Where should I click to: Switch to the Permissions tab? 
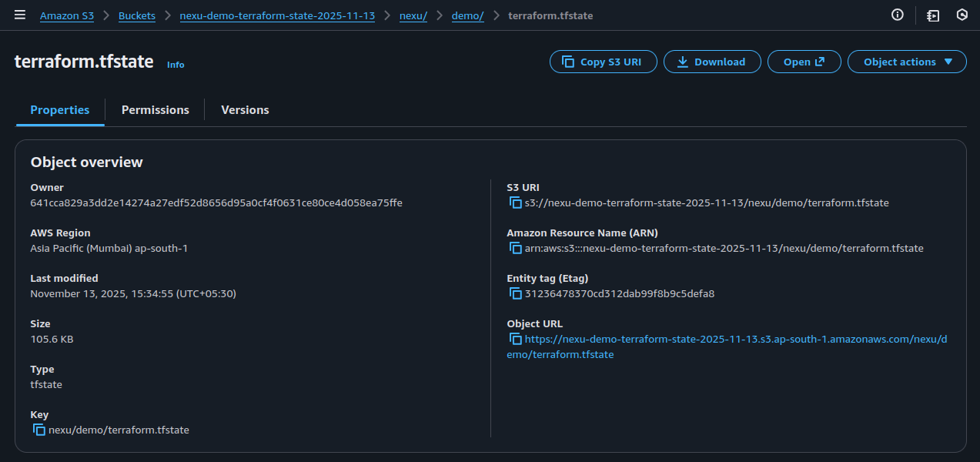(154, 109)
